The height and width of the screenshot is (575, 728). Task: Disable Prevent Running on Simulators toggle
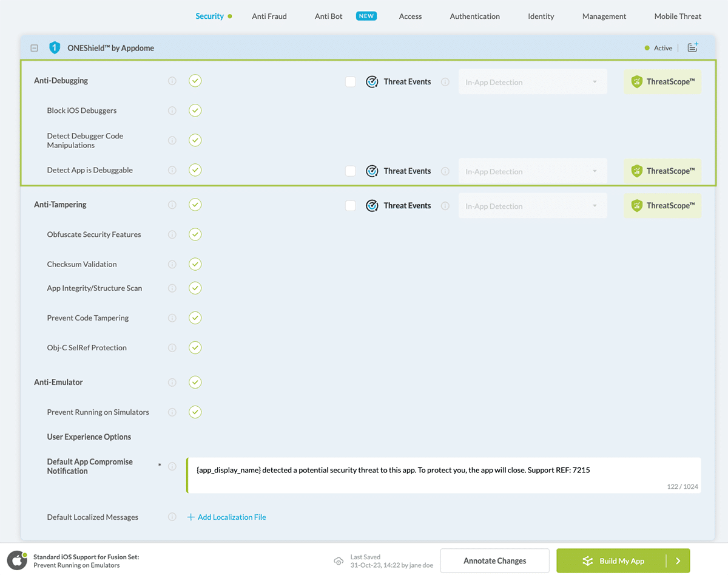[195, 412]
